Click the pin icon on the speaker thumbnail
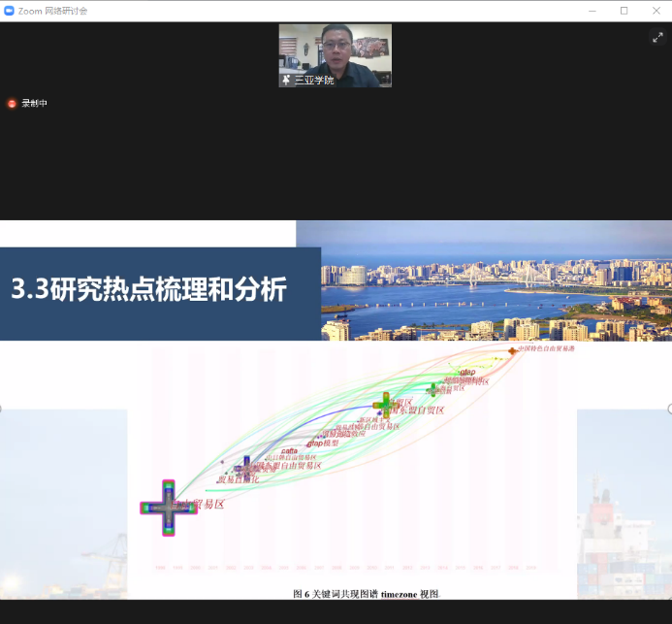 pos(286,81)
